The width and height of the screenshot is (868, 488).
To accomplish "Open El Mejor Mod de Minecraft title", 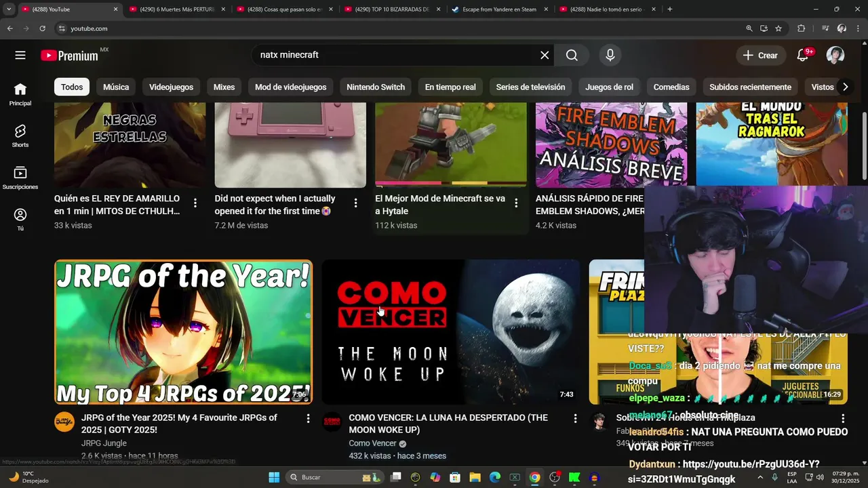I will tap(440, 205).
